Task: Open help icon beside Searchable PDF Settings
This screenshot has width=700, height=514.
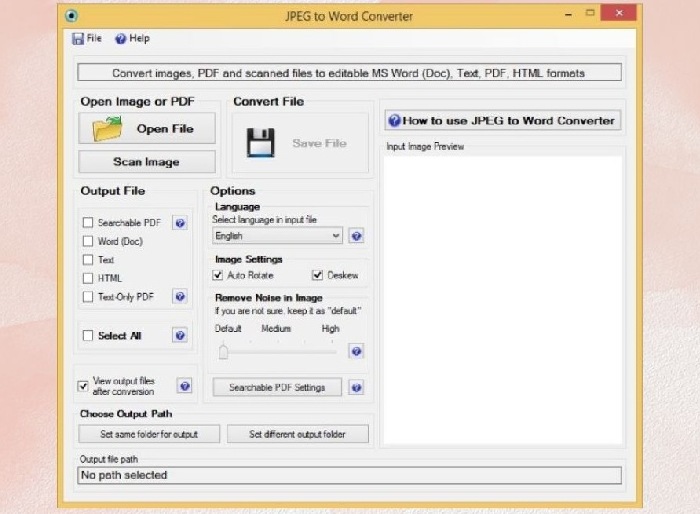Action: pos(356,388)
